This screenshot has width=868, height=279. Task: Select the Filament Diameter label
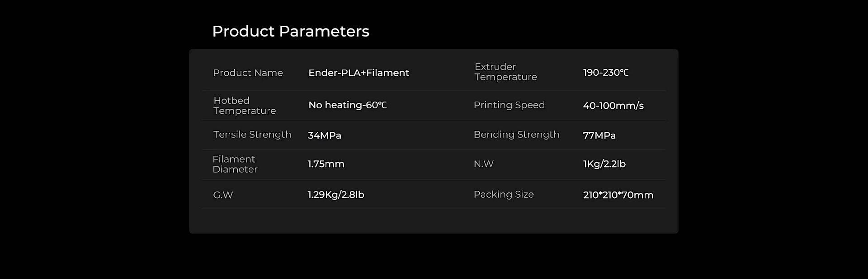click(235, 164)
